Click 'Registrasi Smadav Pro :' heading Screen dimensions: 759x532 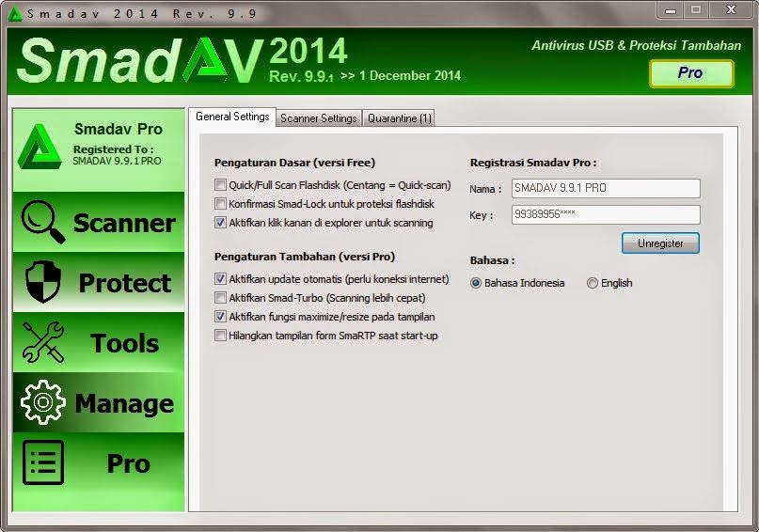533,163
